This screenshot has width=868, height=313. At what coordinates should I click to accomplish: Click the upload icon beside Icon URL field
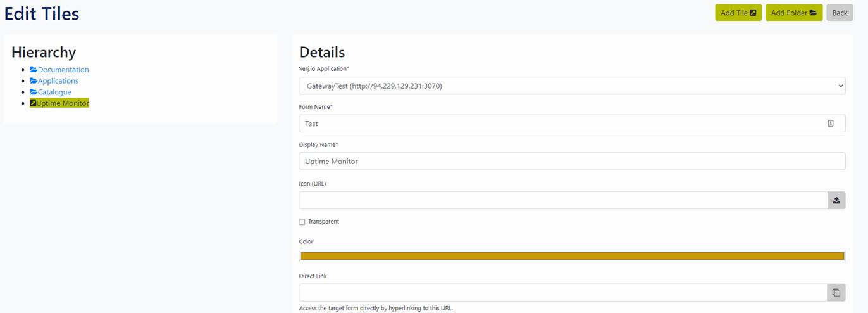click(x=836, y=200)
